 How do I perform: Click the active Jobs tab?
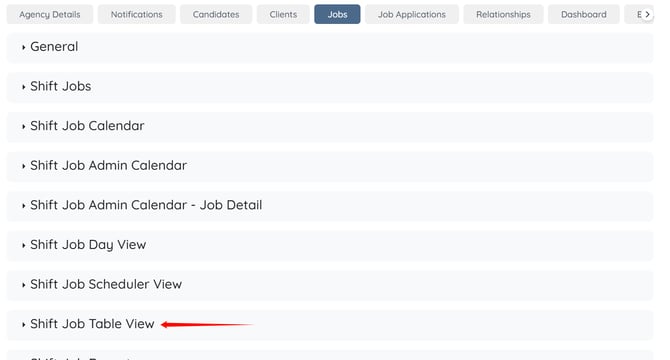(337, 14)
